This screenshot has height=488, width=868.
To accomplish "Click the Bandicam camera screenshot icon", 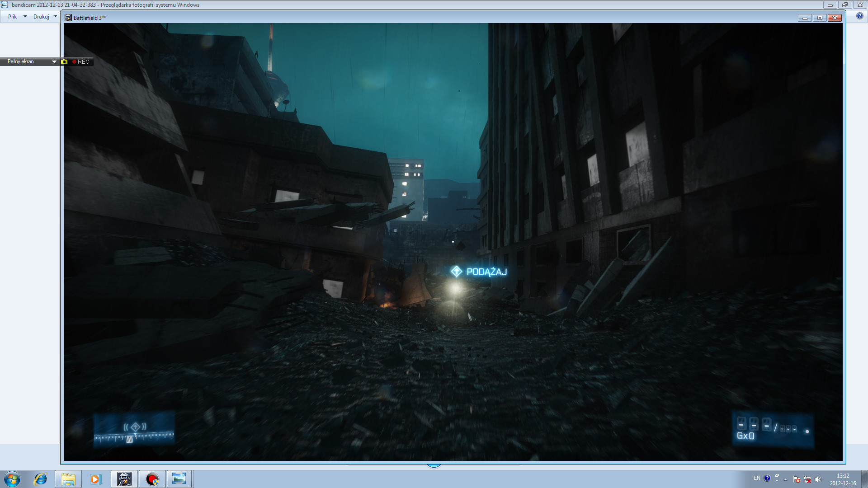I will pyautogui.click(x=64, y=61).
